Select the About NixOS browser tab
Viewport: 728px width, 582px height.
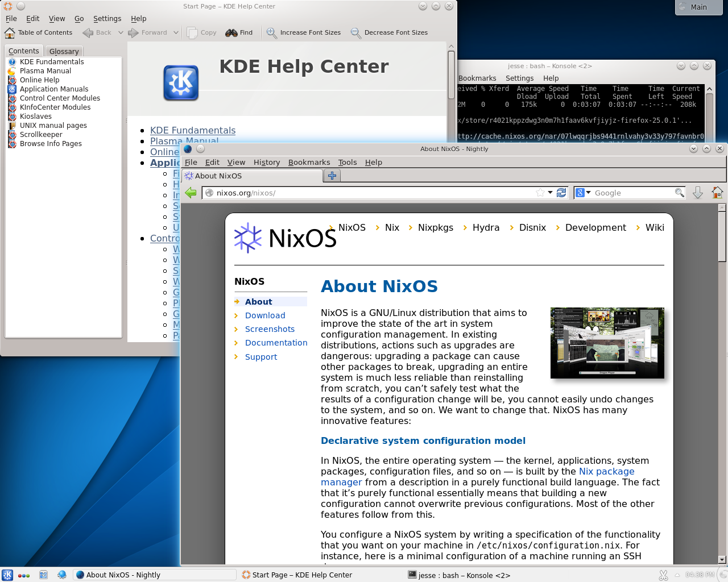[x=252, y=176]
